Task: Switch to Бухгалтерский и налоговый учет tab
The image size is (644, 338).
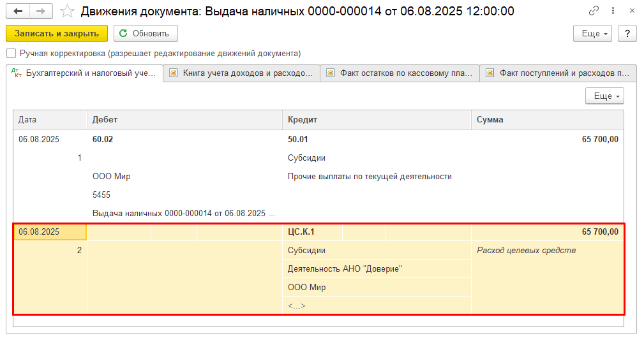Action: 84,73
